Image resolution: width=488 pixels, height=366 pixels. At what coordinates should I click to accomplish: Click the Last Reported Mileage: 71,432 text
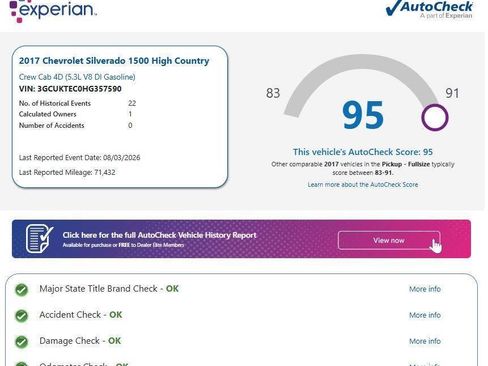pyautogui.click(x=67, y=172)
